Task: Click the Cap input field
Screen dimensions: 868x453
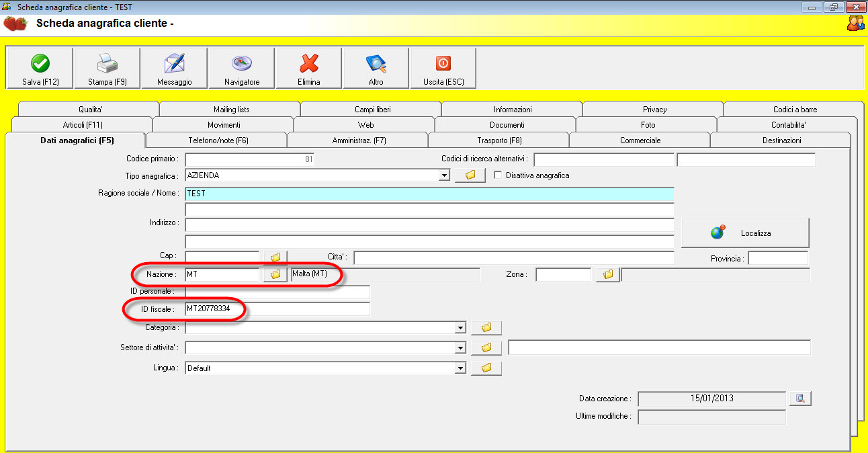Action: point(222,257)
